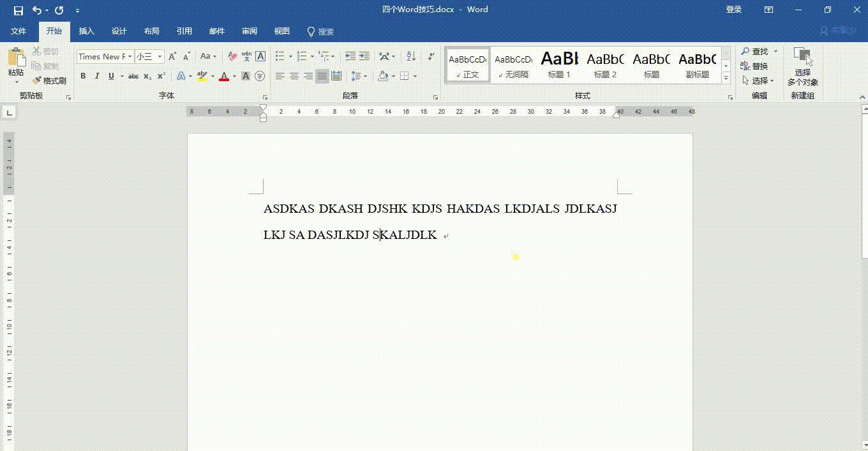Toggle show paragraph marks button
This screenshot has height=451, width=868.
pyautogui.click(x=431, y=56)
